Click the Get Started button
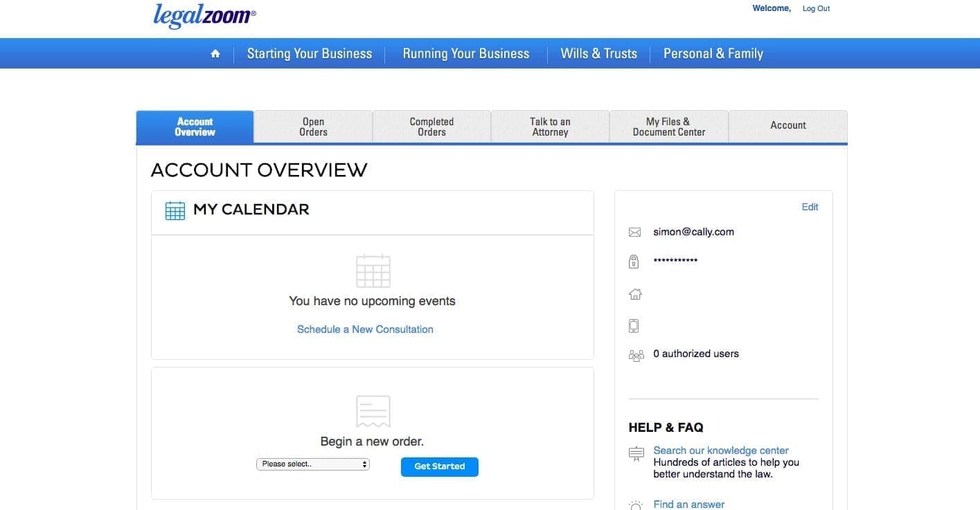The image size is (980, 510). point(440,466)
